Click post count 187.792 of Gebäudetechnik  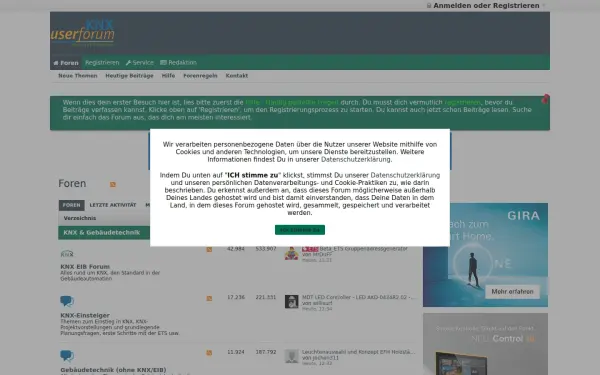click(266, 352)
